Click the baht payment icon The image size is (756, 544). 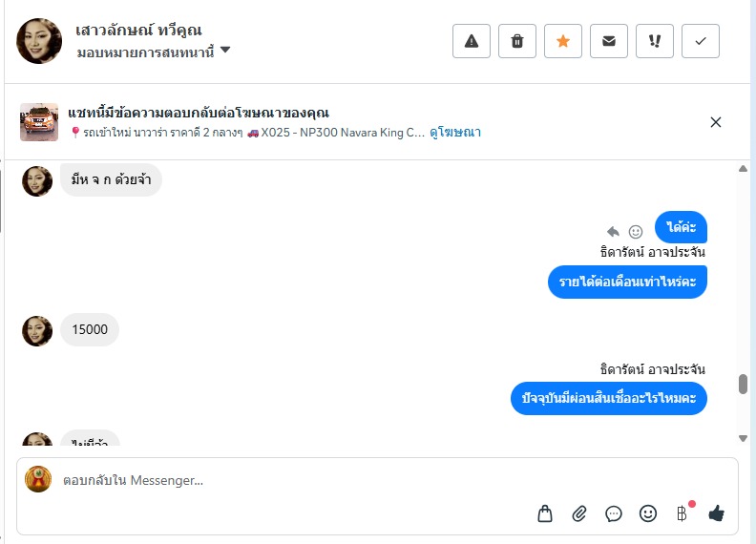click(682, 513)
